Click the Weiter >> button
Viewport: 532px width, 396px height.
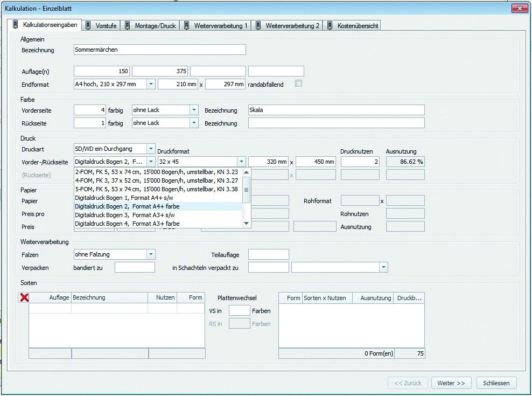[451, 383]
